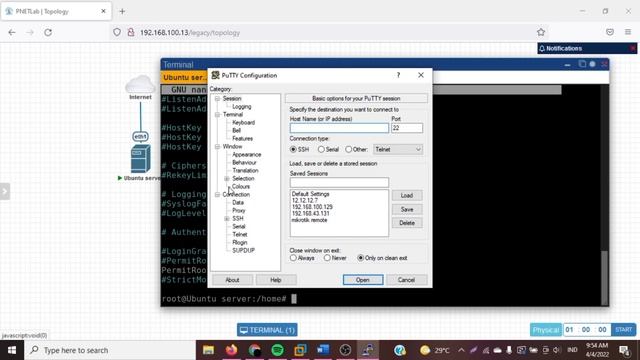Open Windows action center notifications

click(x=624, y=350)
